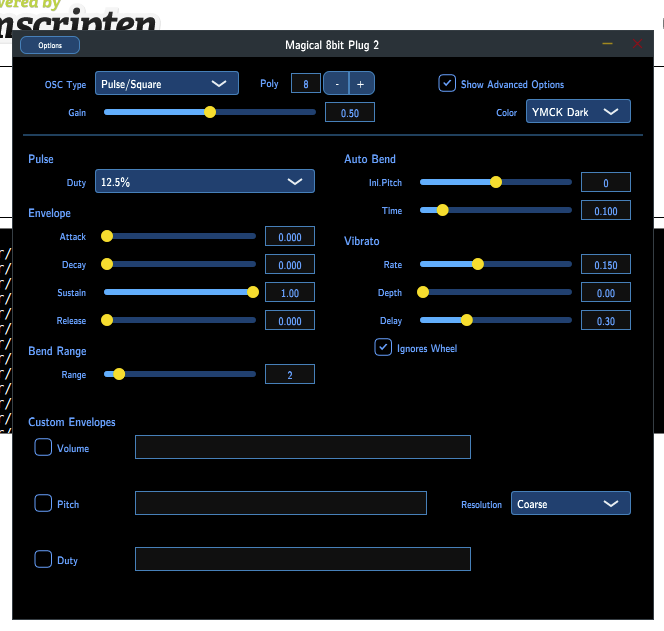
Task: Open the Options menu button
Action: pyautogui.click(x=50, y=45)
